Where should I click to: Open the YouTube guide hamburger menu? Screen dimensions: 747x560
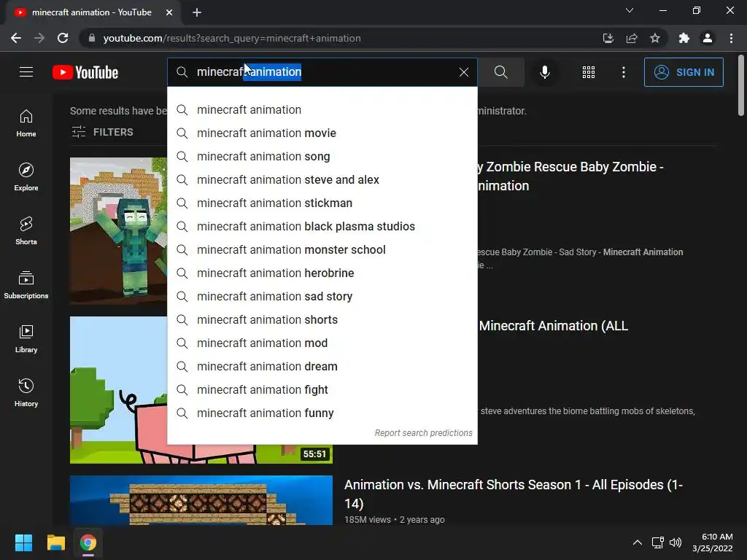coord(26,72)
